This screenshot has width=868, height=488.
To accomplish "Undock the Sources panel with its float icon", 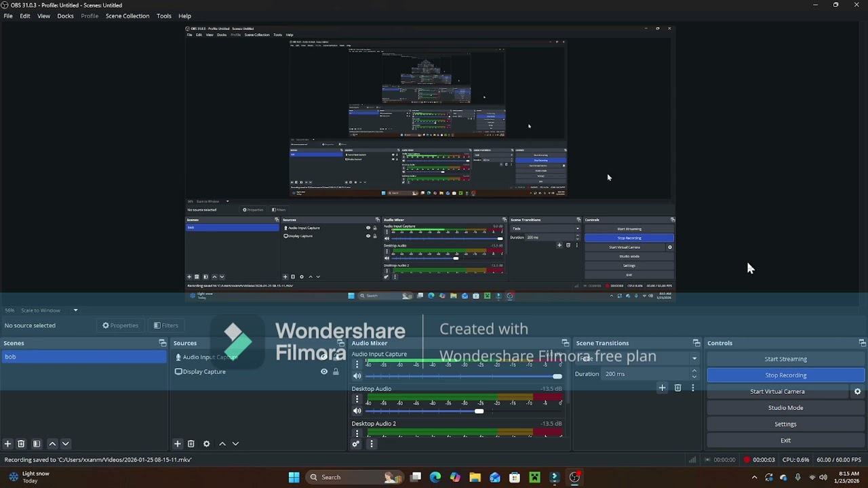I will point(340,343).
